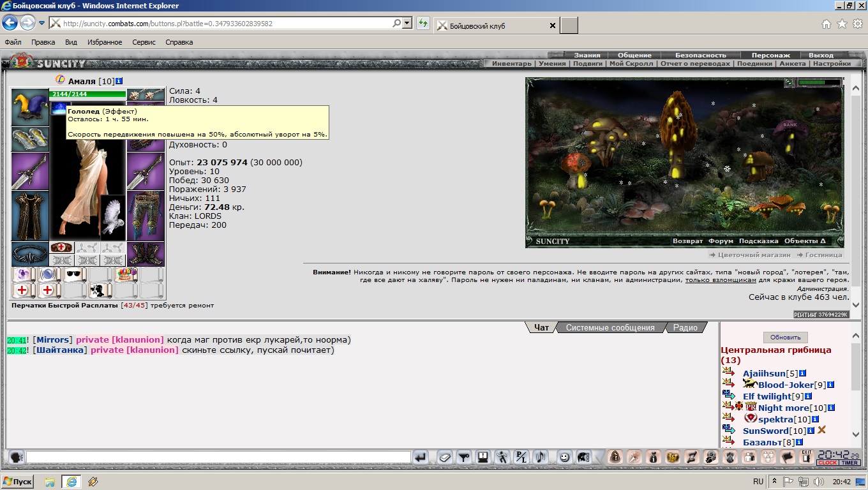Open Windows Explorer from the taskbar
The height and width of the screenshot is (490, 868).
(x=50, y=482)
